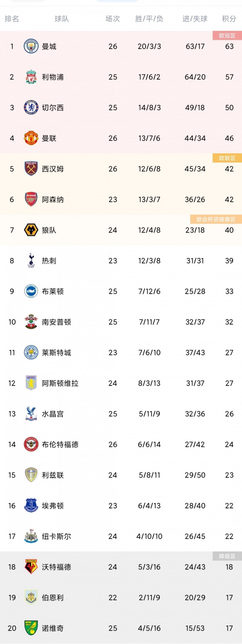Select the 欧冠区 zone label
Image resolution: width=242 pixels, height=644 pixels.
(x=227, y=35)
